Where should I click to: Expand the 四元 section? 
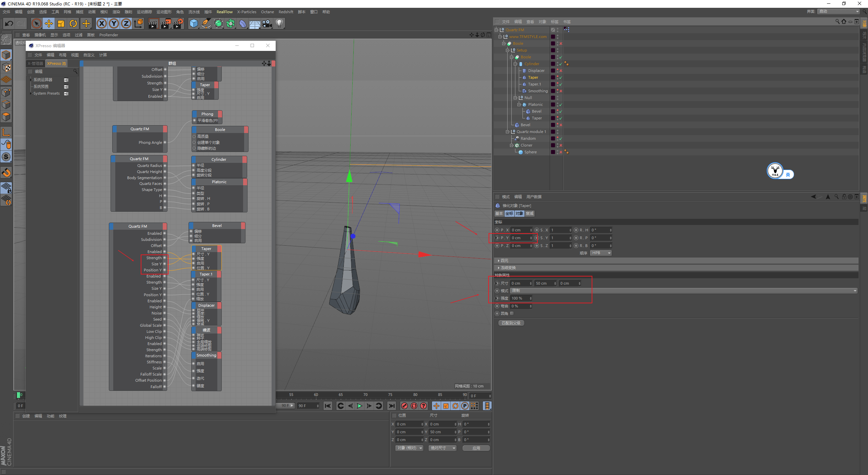click(x=505, y=261)
